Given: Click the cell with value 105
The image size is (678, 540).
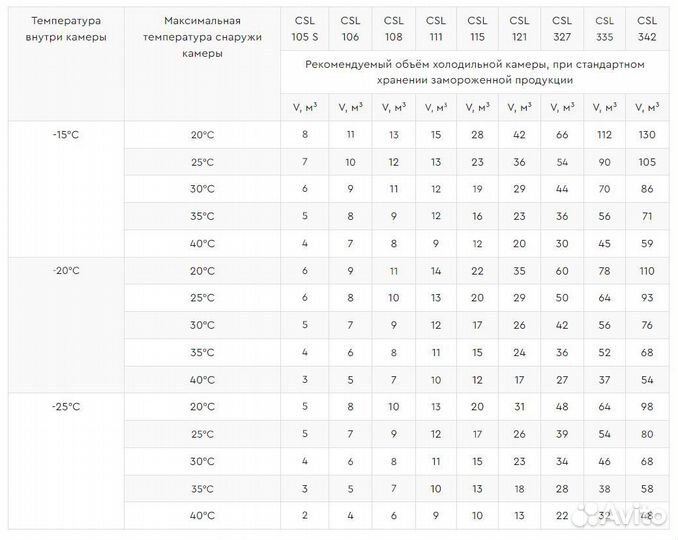Looking at the screenshot, I should click(647, 162).
